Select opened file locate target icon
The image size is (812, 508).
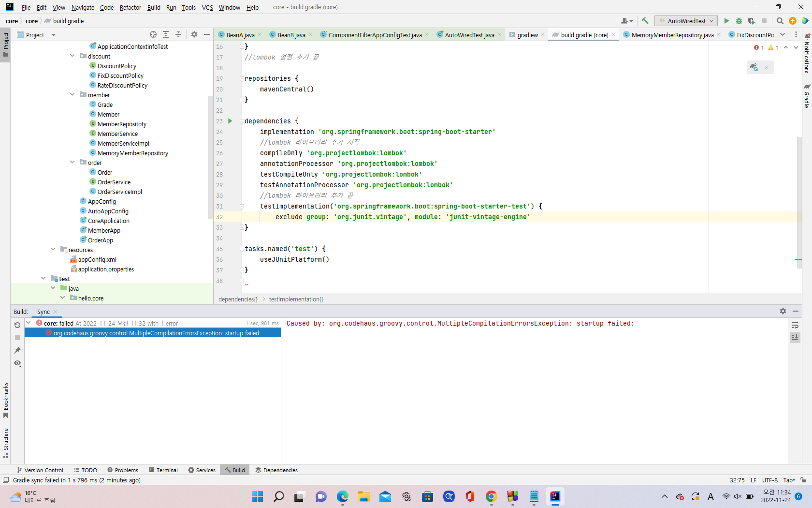(x=153, y=34)
